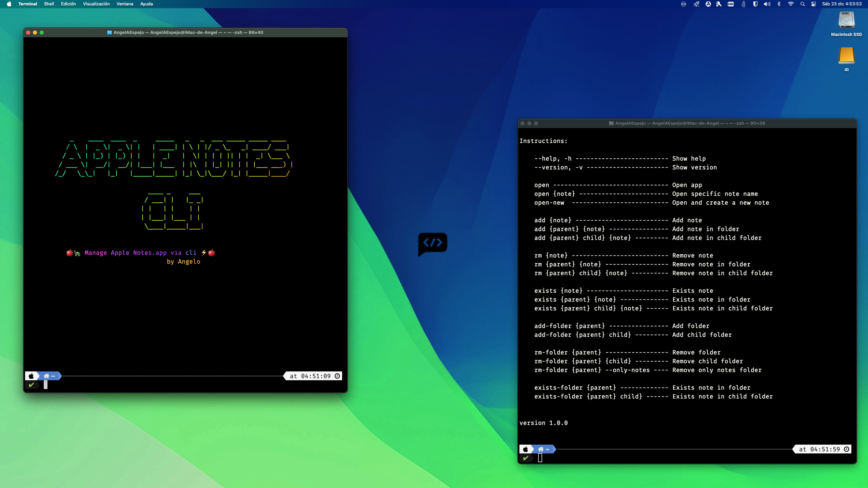The width and height of the screenshot is (868, 488).
Task: Click the Apple logo prompt segment in left terminal
Action: coord(31,376)
